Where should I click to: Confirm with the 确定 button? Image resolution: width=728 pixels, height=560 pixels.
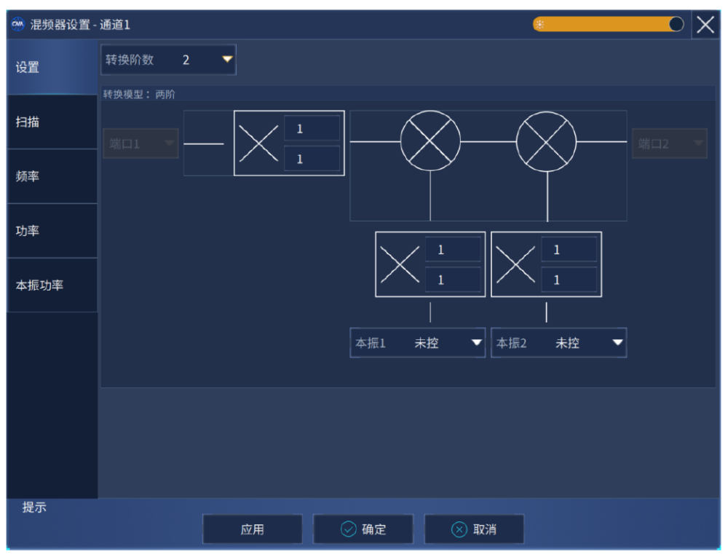click(x=363, y=529)
